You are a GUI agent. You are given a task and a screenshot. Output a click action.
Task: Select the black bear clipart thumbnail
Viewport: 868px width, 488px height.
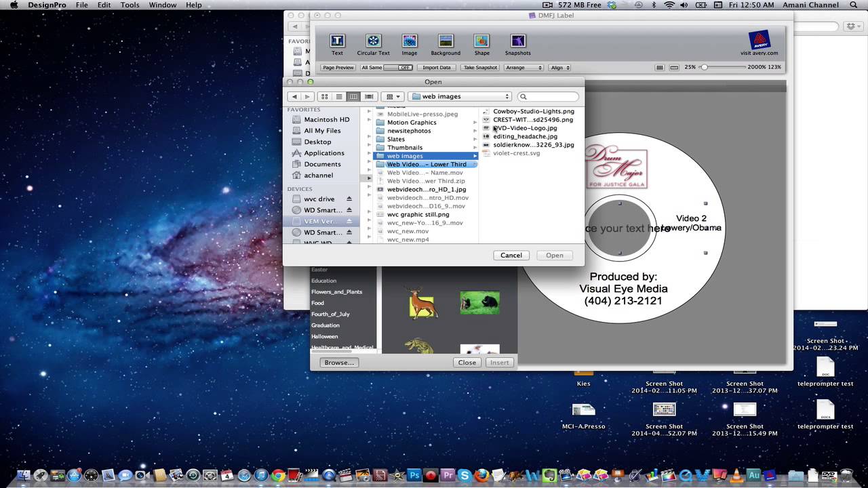coord(480,302)
